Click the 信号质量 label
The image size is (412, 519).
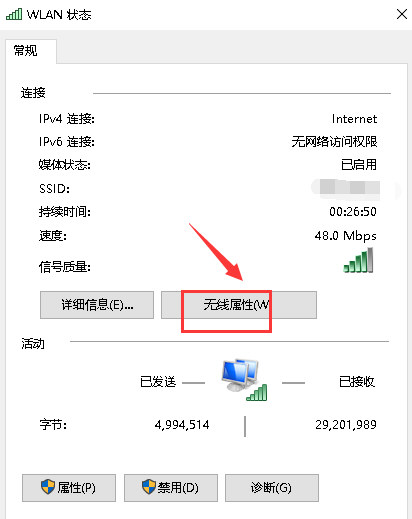coord(64,267)
